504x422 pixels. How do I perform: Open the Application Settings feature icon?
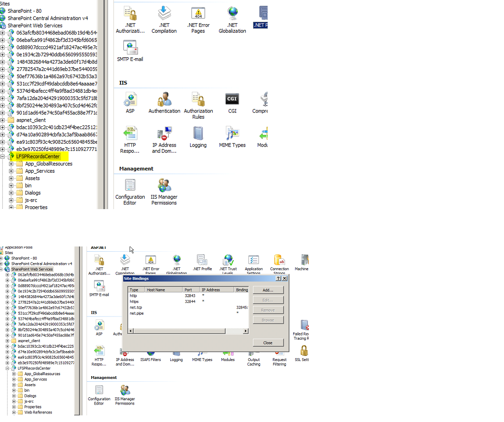(253, 264)
